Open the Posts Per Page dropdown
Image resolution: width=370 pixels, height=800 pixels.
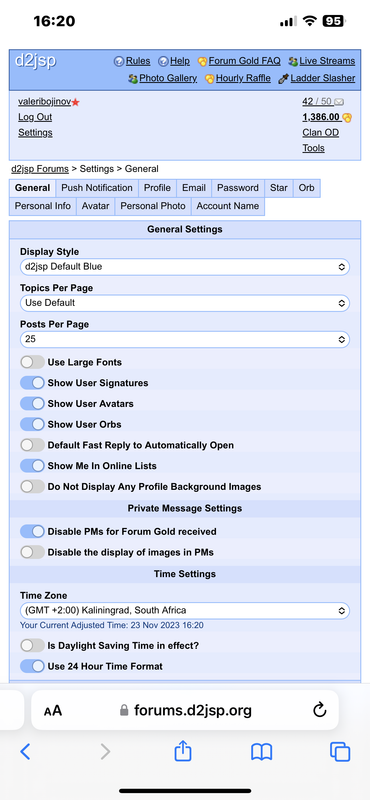185,339
